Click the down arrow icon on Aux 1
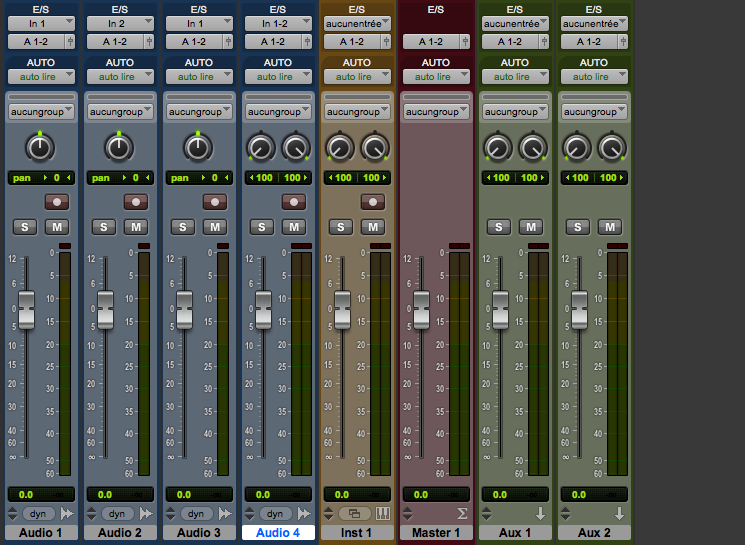 pos(541,513)
